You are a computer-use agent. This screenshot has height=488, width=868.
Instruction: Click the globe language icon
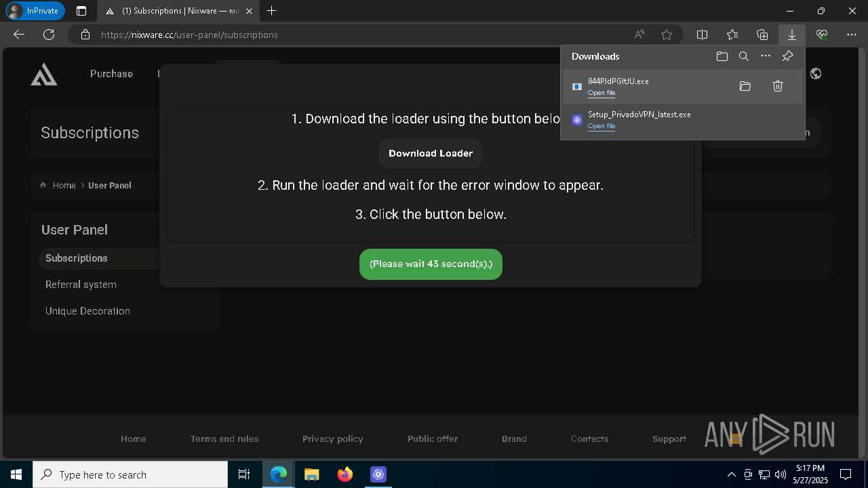816,74
